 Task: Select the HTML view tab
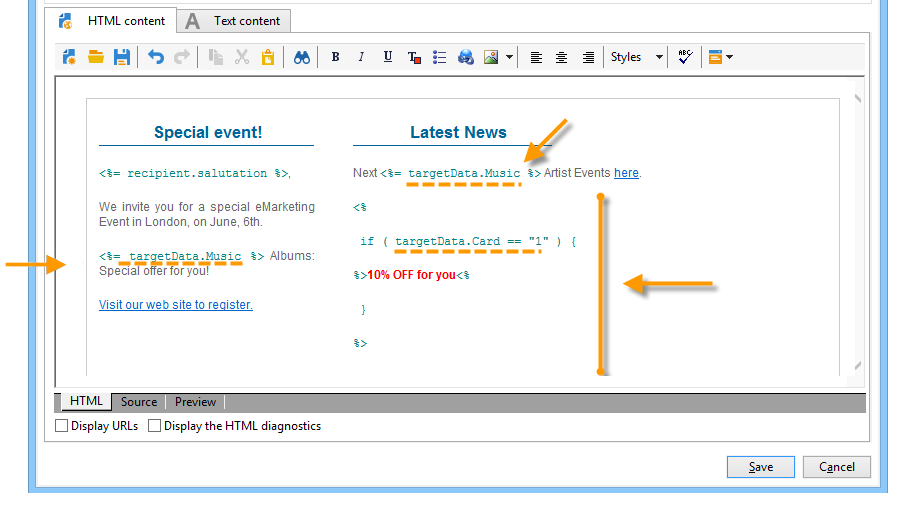(86, 401)
